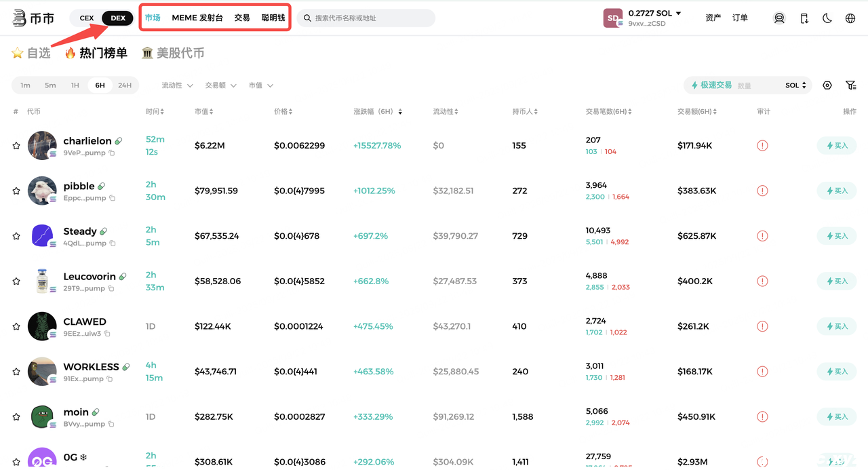Viewport: 868px width, 470px height.
Task: Star the CLAWED token as favorite
Action: click(16, 326)
